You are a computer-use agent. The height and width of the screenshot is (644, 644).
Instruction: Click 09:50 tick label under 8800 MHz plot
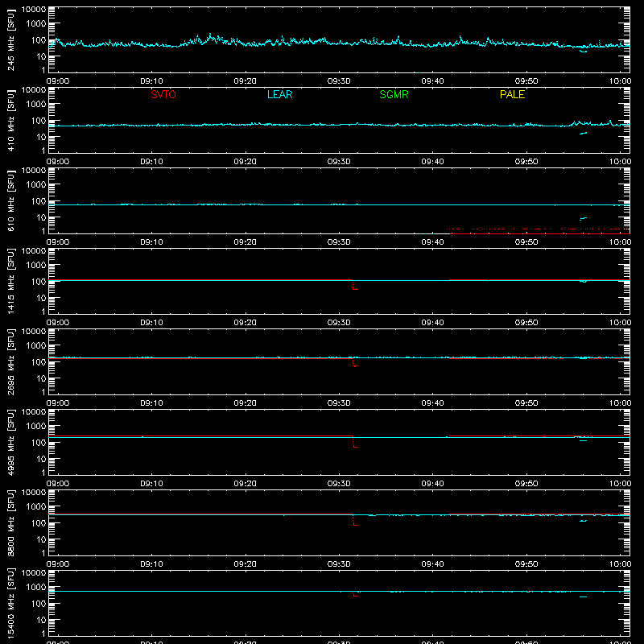click(x=526, y=564)
